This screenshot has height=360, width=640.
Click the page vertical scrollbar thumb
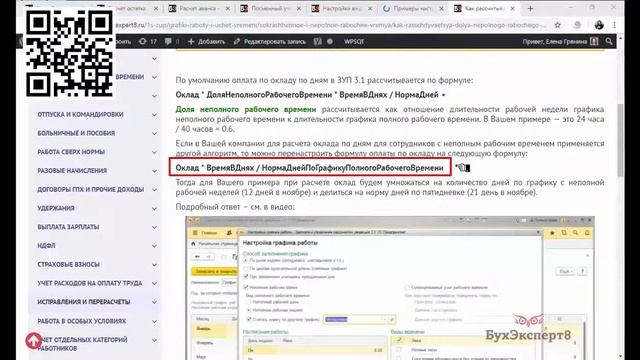[621, 140]
